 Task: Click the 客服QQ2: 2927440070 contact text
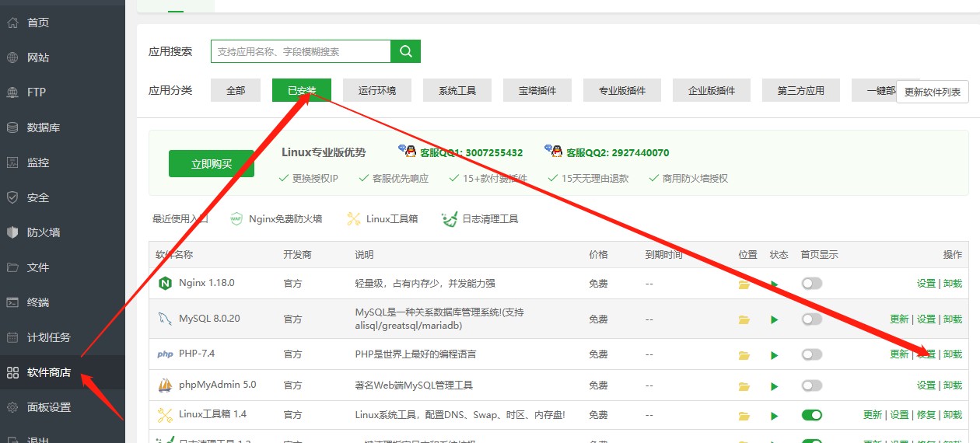618,152
